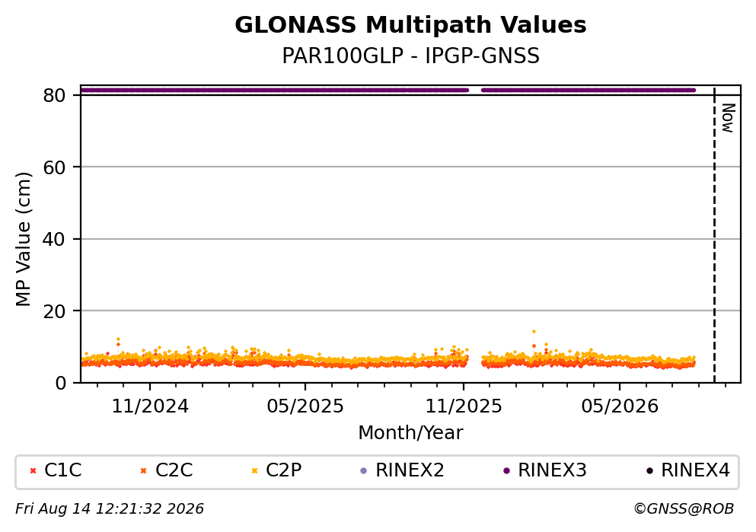Click the lavender RINEX2 legend dot
Image resolution: width=756 pixels, height=532 pixels.
[x=364, y=471]
